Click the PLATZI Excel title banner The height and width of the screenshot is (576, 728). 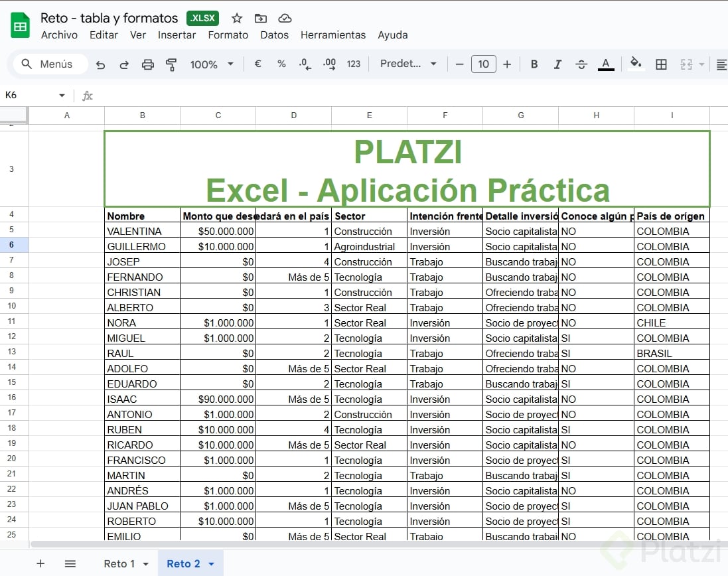(407, 169)
